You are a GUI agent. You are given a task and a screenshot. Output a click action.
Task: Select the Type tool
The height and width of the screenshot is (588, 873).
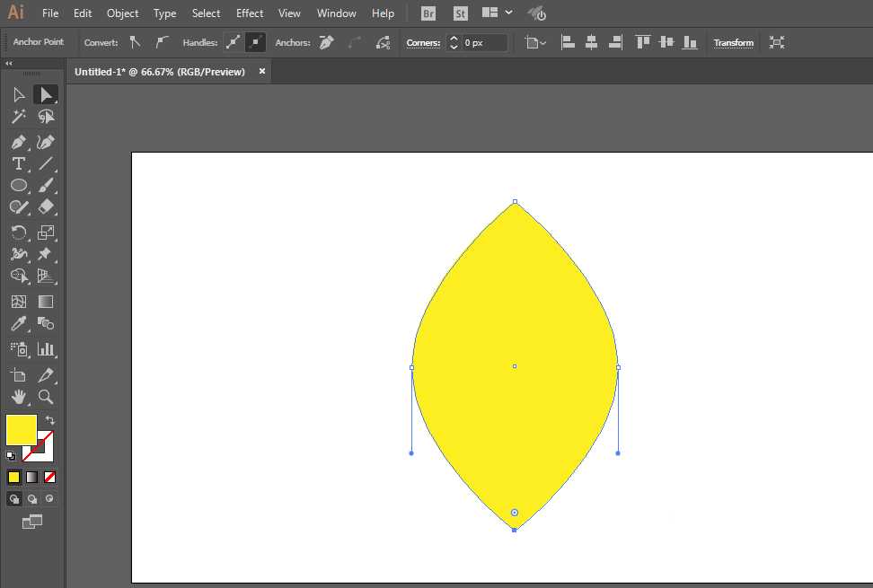click(x=18, y=164)
